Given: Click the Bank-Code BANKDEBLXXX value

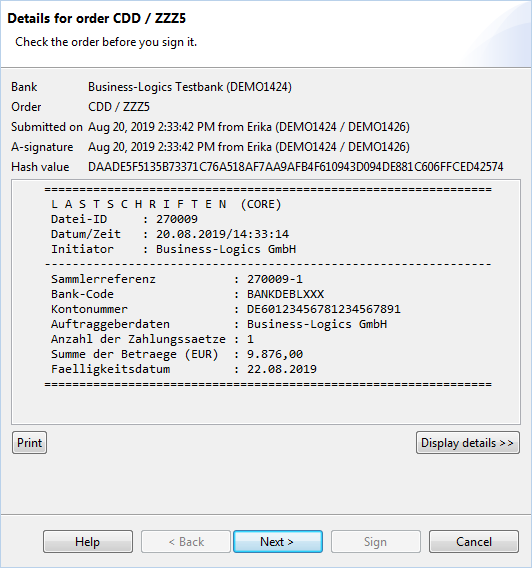Looking at the screenshot, I should point(285,294).
